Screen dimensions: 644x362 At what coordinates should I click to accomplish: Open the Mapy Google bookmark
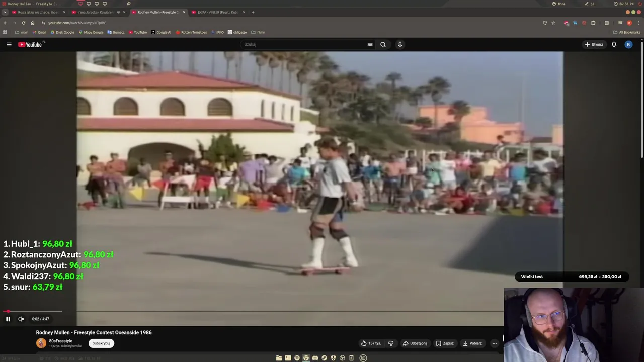(91, 32)
